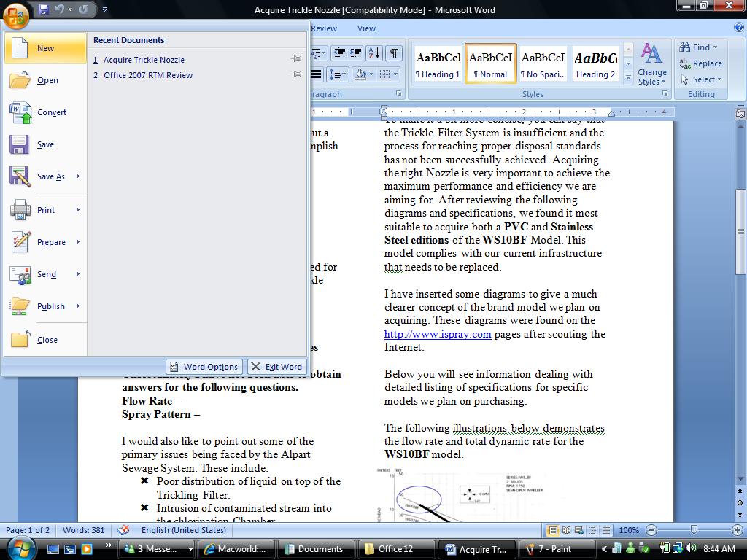The image size is (747, 560).
Task: Choose Convert from the Office menu
Action: [45, 112]
